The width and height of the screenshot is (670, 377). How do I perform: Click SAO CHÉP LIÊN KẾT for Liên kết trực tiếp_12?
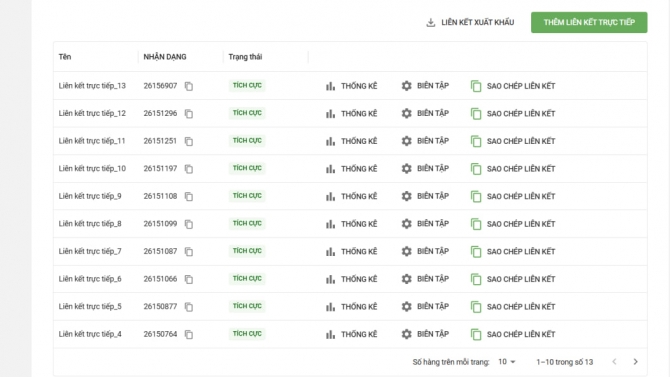coord(513,114)
